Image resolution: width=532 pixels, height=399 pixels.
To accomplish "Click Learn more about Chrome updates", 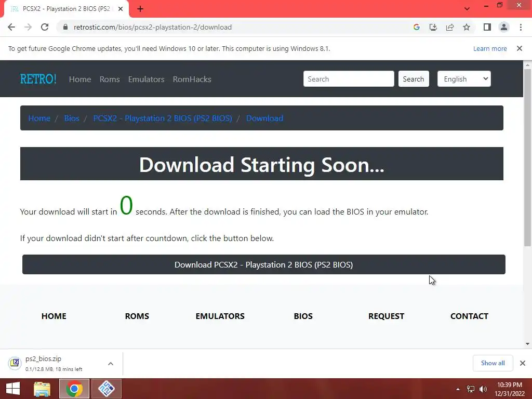I will [x=490, y=48].
